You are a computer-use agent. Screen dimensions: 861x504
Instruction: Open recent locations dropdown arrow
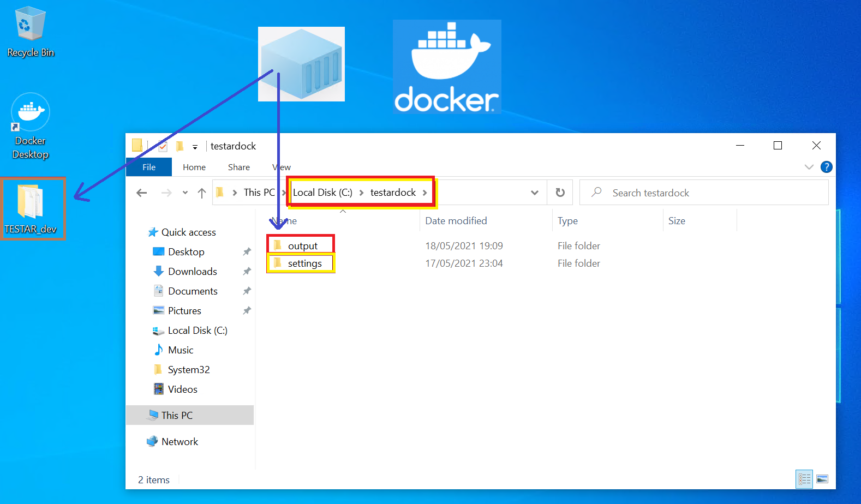click(185, 193)
